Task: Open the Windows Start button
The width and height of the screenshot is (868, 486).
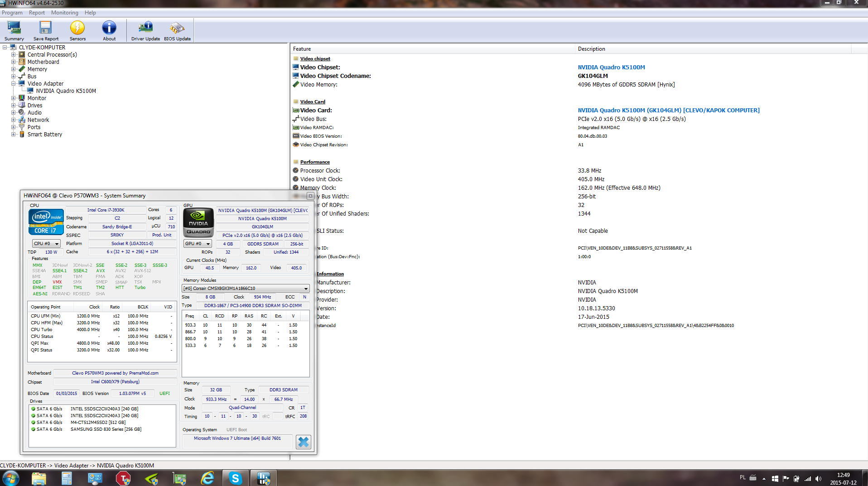Action: [x=10, y=478]
